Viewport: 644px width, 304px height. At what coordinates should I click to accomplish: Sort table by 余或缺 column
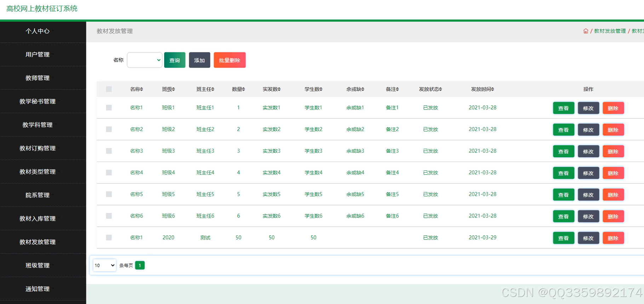[x=355, y=89]
